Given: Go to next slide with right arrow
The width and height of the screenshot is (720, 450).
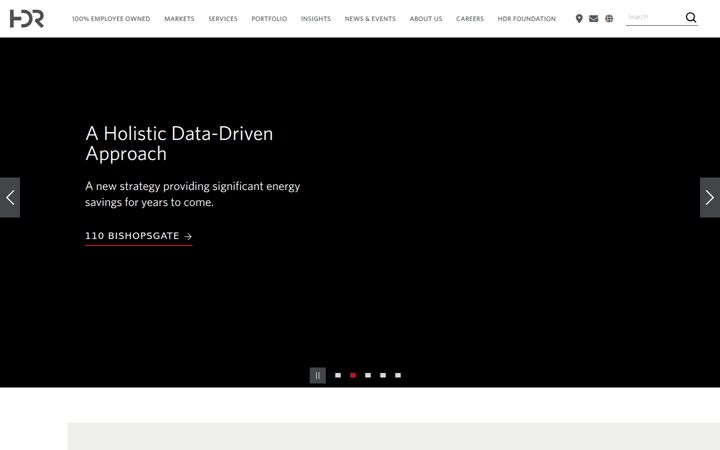Looking at the screenshot, I should (x=710, y=197).
